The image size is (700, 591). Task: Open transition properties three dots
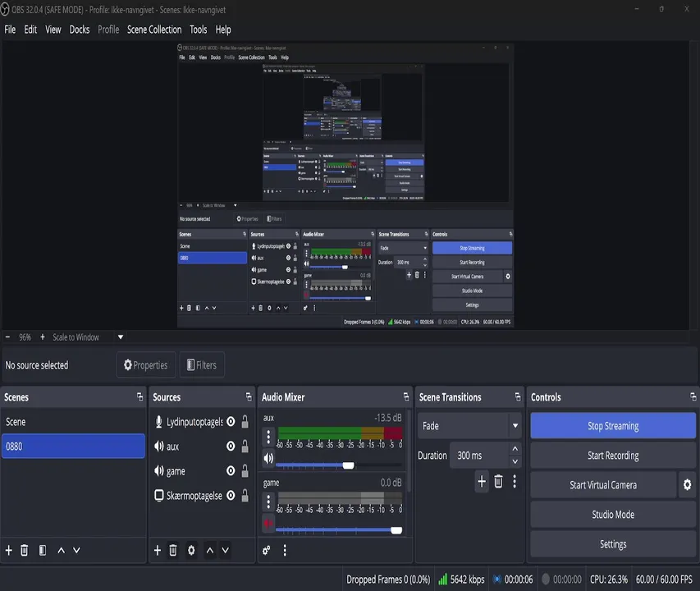(x=515, y=481)
